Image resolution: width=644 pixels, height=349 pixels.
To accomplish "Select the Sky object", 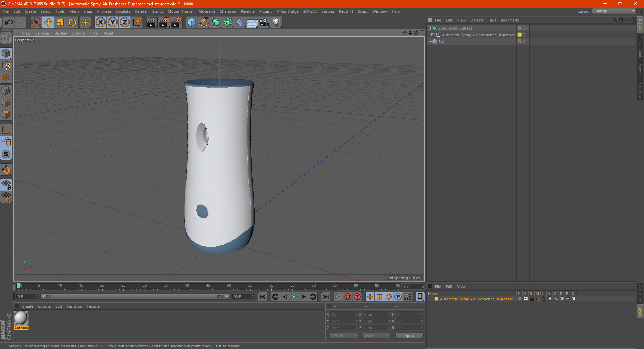I will (x=441, y=42).
